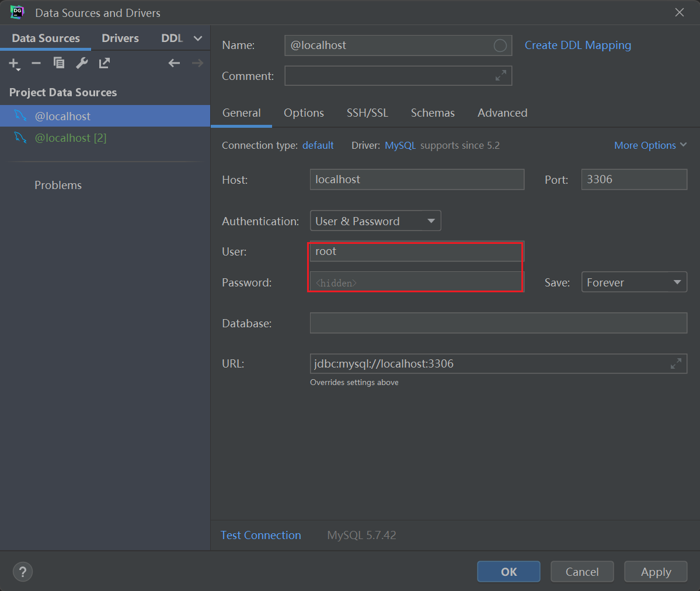This screenshot has height=591, width=700.
Task: Close the Data Sources and Drivers dialog
Action: coord(680,12)
